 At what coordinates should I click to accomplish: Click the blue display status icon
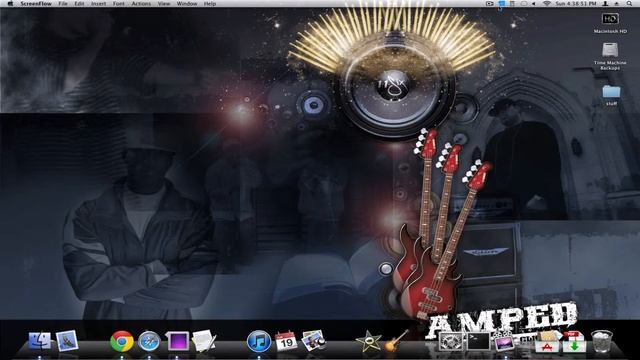pyautogui.click(x=501, y=3)
